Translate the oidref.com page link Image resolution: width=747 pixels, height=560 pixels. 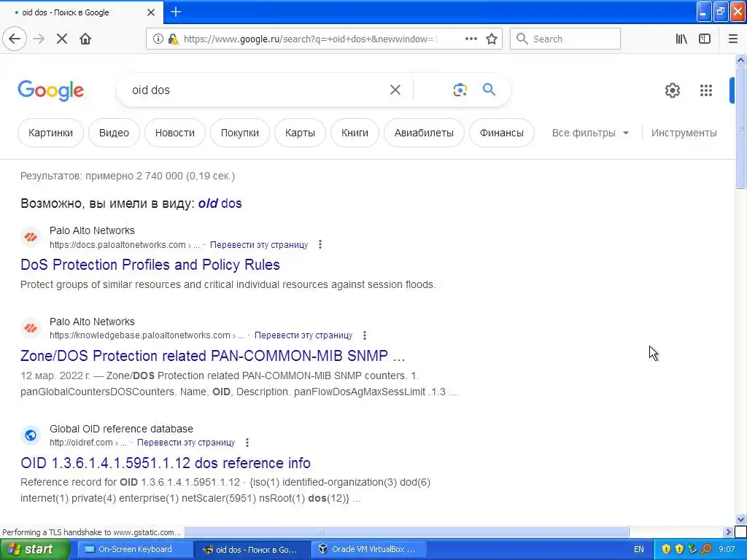pyautogui.click(x=186, y=443)
